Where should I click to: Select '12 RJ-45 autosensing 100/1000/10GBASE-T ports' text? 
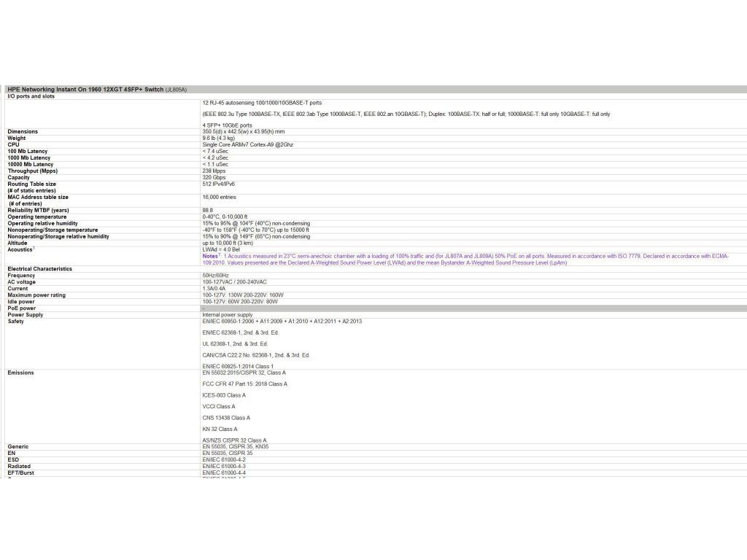[262, 103]
